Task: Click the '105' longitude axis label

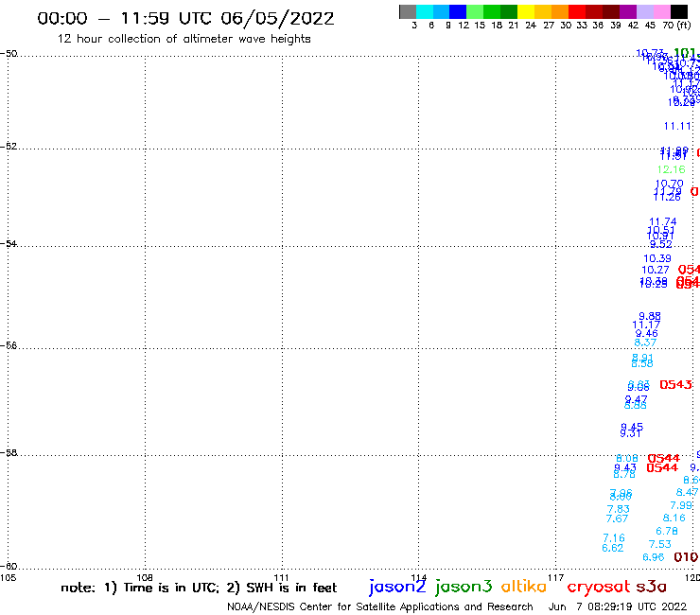Action: click(8, 577)
